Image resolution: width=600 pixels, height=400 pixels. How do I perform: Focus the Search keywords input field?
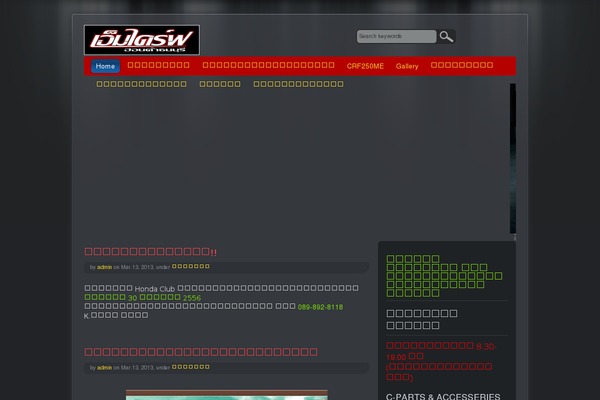coord(396,37)
